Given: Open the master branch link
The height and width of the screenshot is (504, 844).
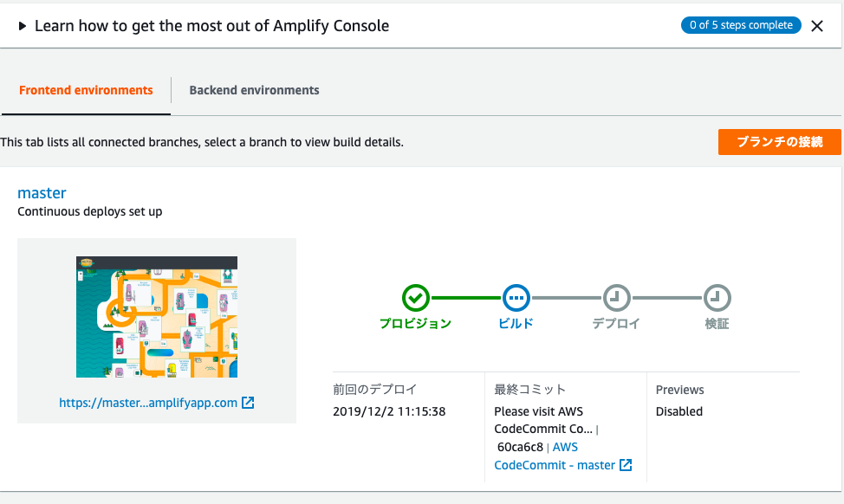Looking at the screenshot, I should (x=42, y=192).
